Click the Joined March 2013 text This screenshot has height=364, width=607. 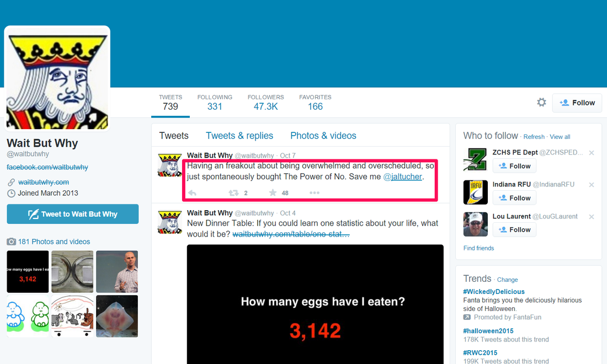tap(48, 193)
